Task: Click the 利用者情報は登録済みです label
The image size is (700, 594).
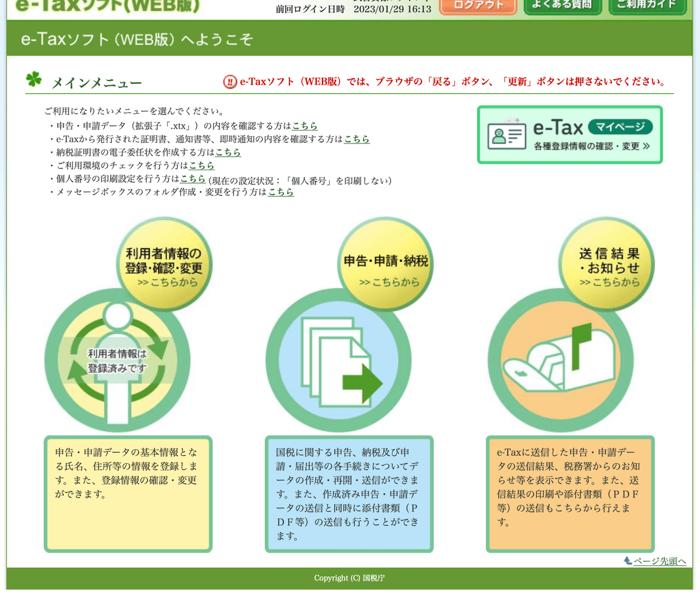Action: [117, 361]
